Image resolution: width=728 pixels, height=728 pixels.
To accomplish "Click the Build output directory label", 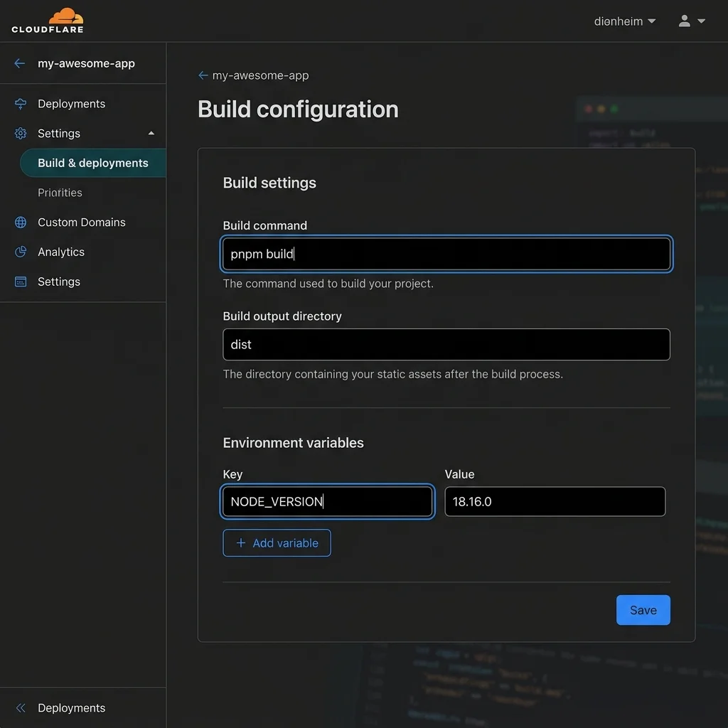I will (282, 316).
